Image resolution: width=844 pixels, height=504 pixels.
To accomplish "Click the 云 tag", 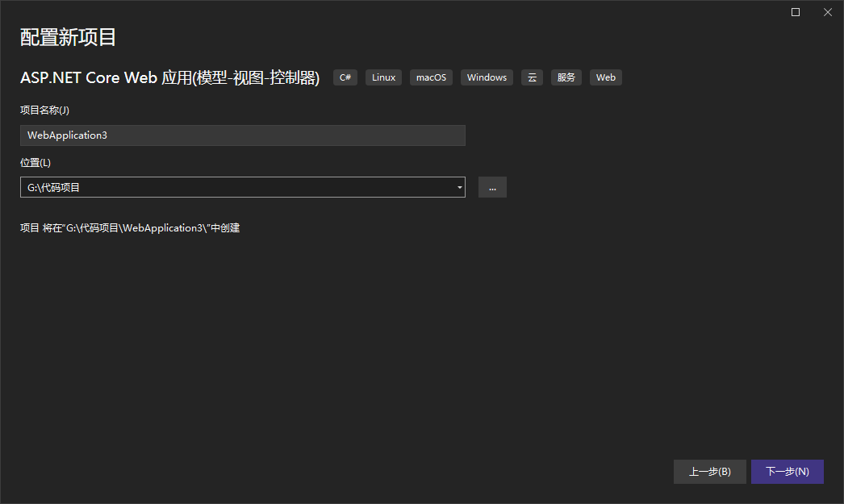I will click(x=532, y=77).
